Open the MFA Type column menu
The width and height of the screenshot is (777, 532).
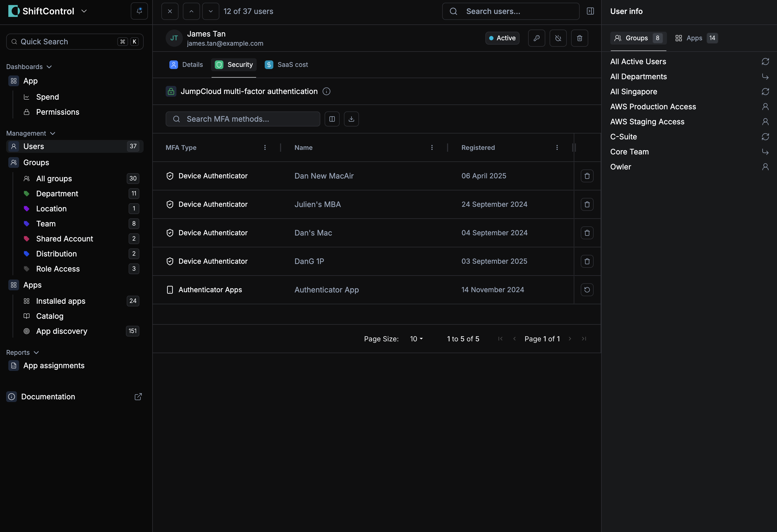265,147
